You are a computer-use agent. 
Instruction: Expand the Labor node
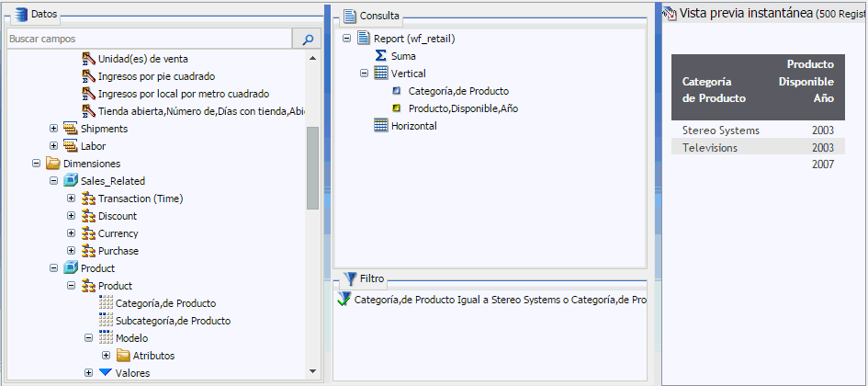click(53, 146)
